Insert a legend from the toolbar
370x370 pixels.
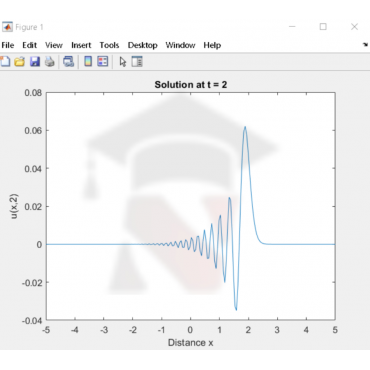pyautogui.click(x=103, y=61)
